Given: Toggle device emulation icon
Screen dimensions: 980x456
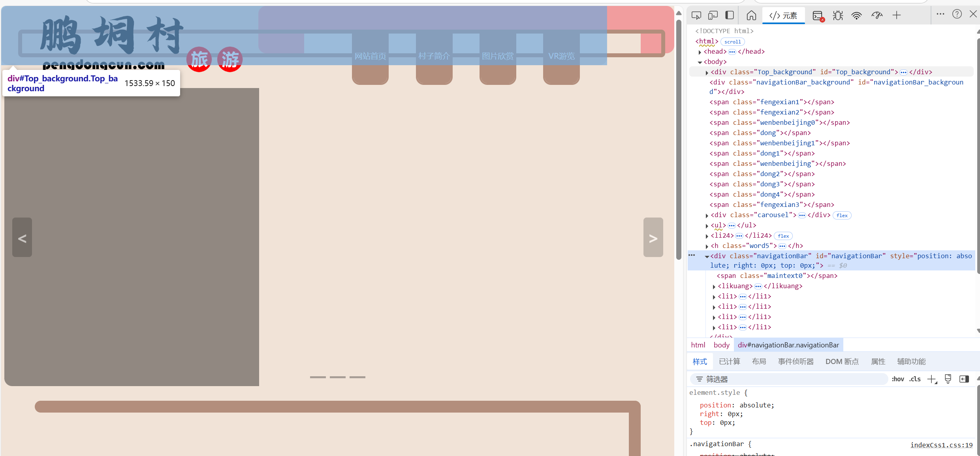Looking at the screenshot, I should click(x=713, y=15).
